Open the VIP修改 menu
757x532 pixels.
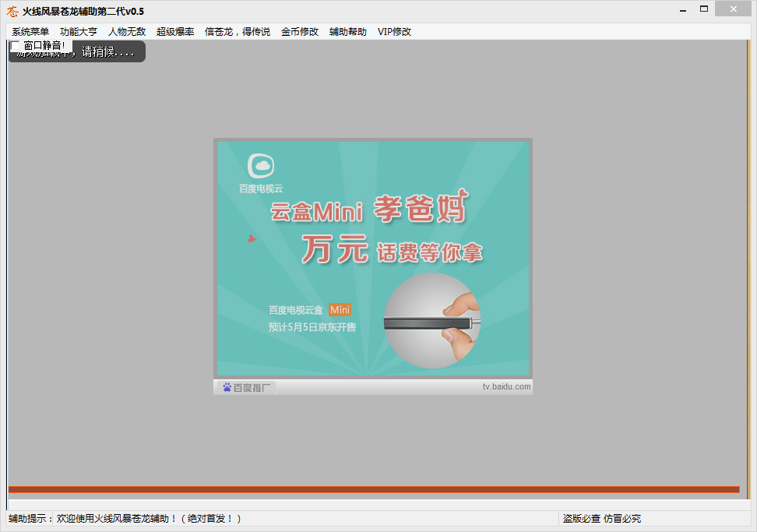coord(394,32)
